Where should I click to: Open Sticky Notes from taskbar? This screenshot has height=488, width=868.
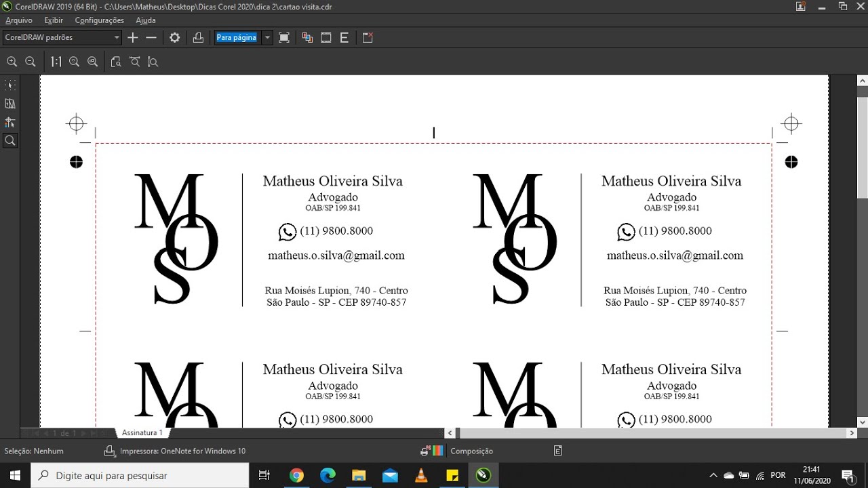(452, 475)
